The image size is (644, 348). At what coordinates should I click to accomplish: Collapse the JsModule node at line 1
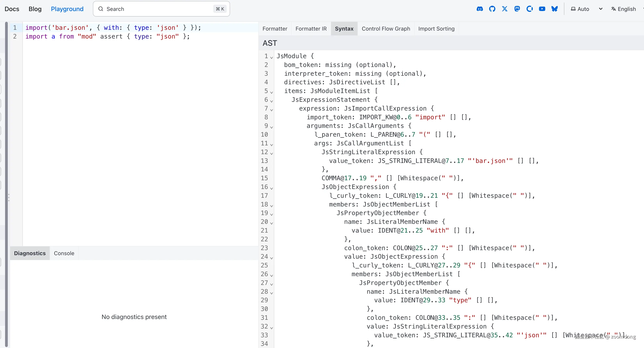pos(272,57)
